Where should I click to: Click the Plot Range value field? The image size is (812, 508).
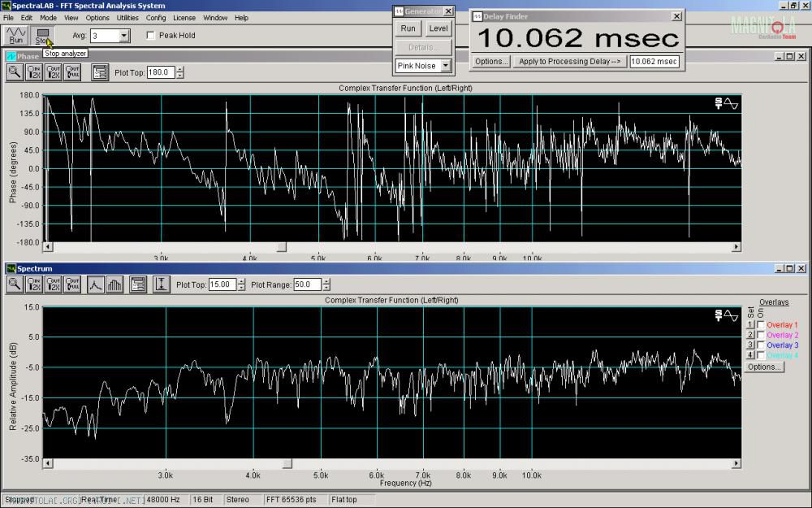(x=308, y=284)
